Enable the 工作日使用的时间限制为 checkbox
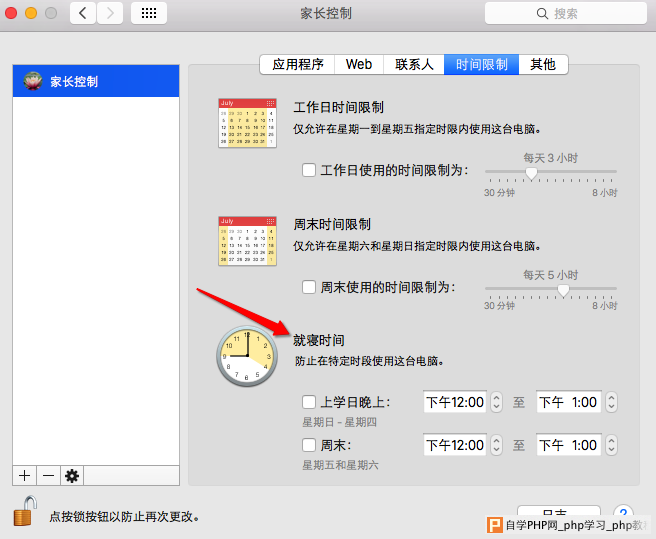The height and width of the screenshot is (539, 656). point(309,170)
